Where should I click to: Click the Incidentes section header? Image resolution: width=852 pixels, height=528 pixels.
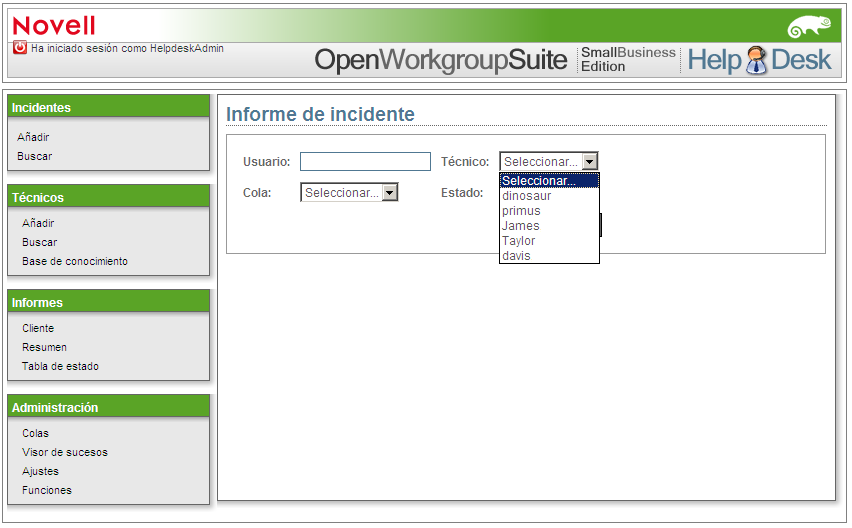coord(109,107)
